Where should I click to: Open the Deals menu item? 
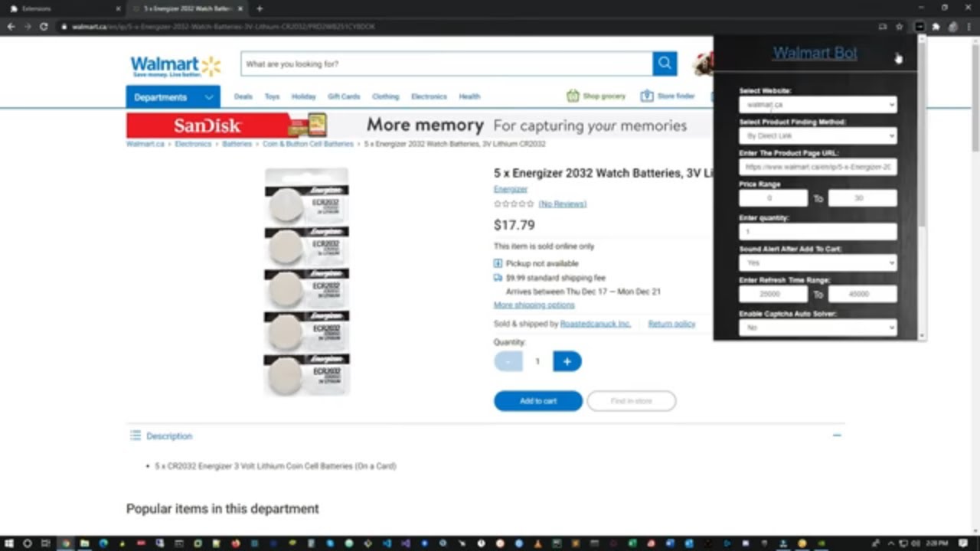pos(243,97)
